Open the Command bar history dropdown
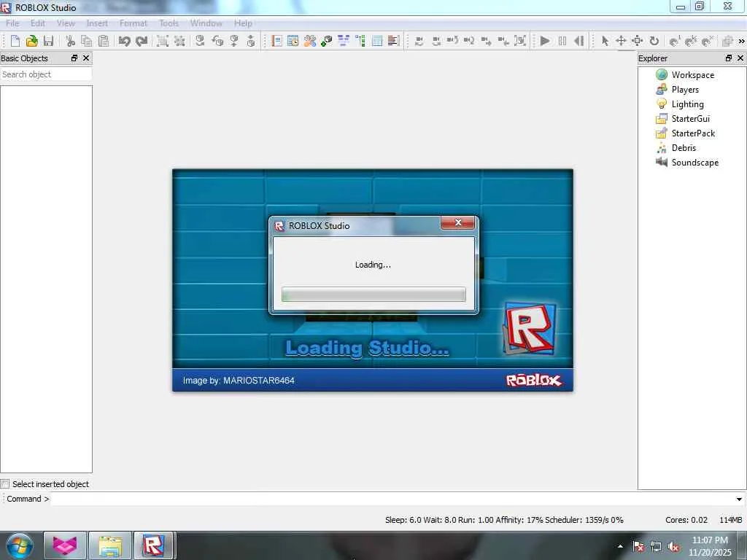The height and width of the screenshot is (560, 747). (739, 499)
